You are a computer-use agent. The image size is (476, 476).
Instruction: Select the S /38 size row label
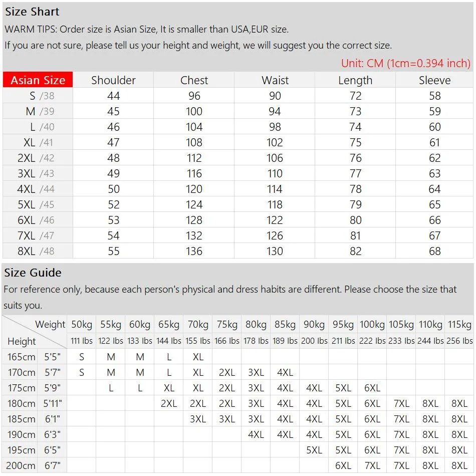[x=38, y=96]
